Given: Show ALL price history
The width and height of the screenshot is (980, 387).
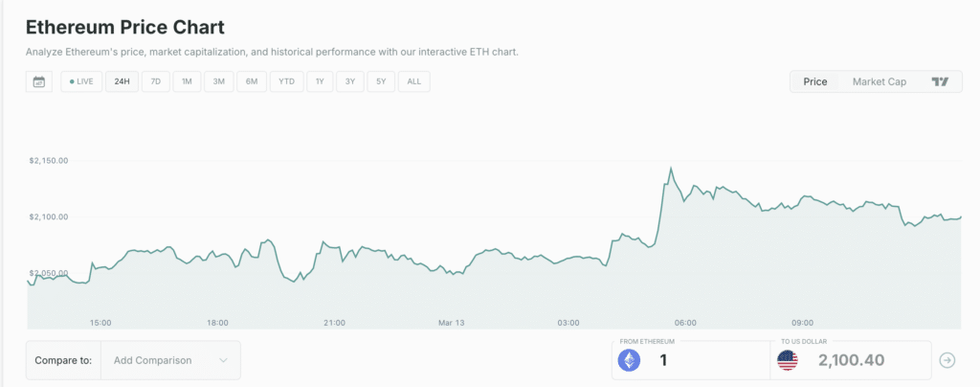Looking at the screenshot, I should [x=413, y=81].
